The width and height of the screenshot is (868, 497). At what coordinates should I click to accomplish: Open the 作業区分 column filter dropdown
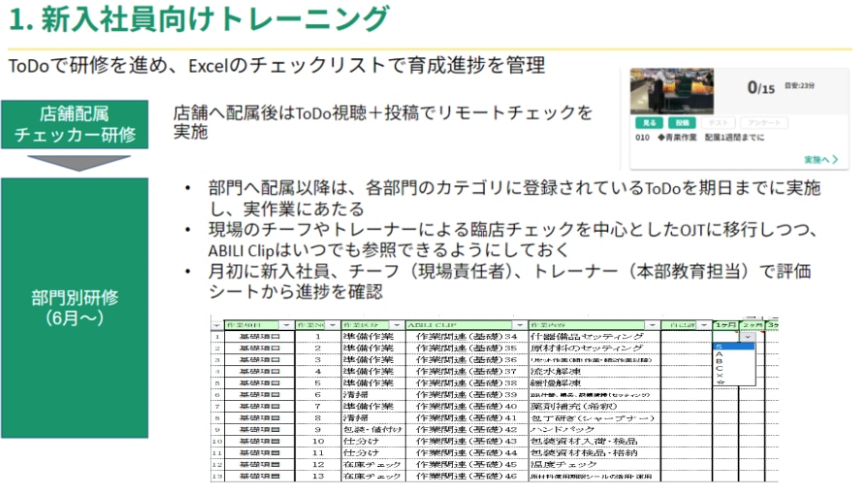397,324
